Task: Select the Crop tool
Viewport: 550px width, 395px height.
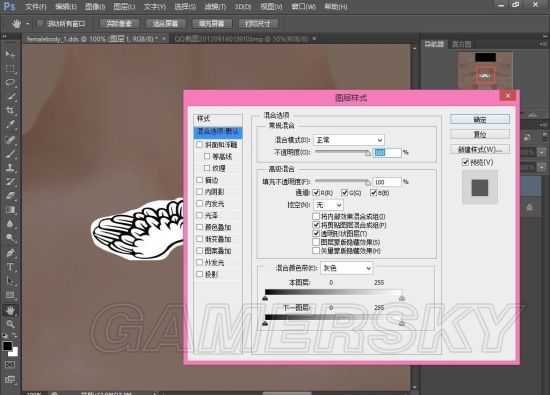Action: [10, 111]
